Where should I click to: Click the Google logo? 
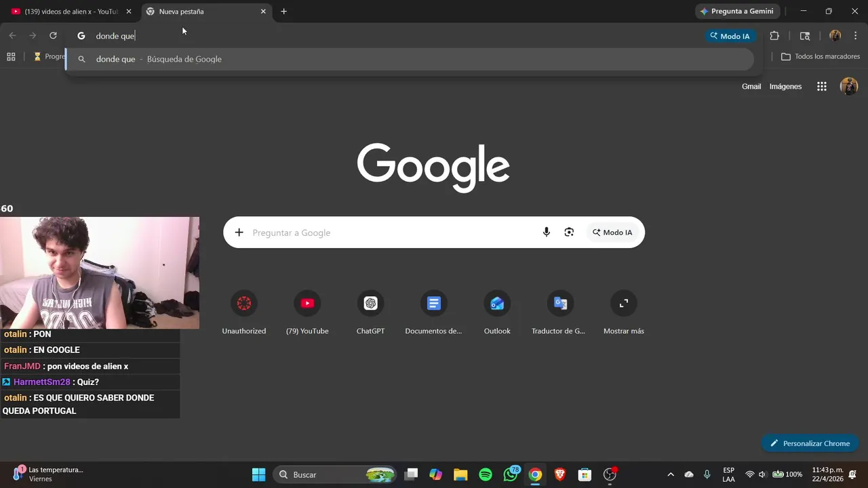point(433,167)
